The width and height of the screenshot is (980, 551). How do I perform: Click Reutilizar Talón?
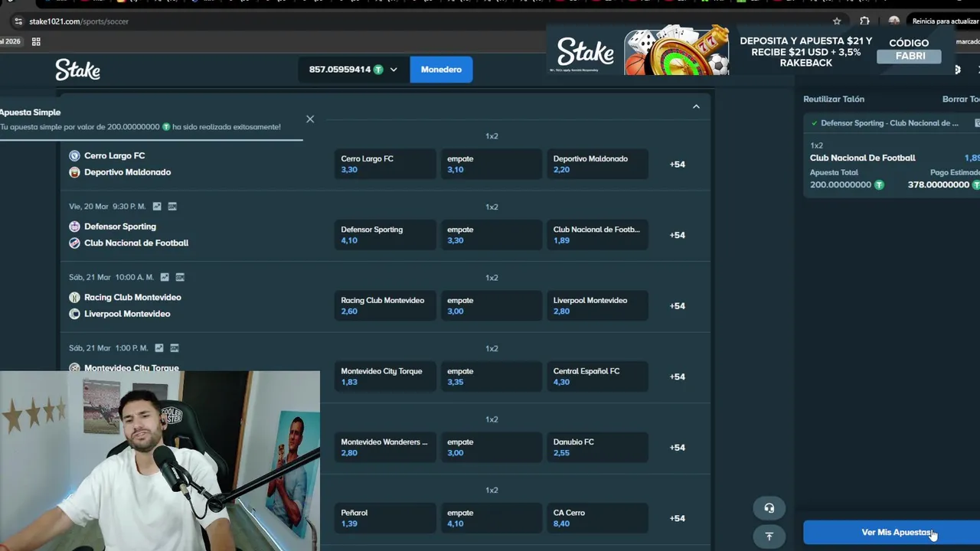[x=834, y=99]
